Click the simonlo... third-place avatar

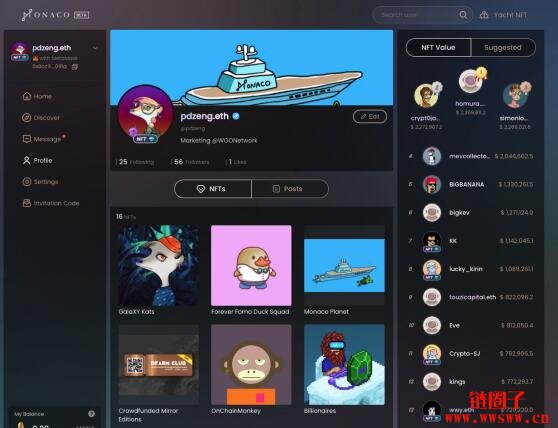tap(515, 95)
